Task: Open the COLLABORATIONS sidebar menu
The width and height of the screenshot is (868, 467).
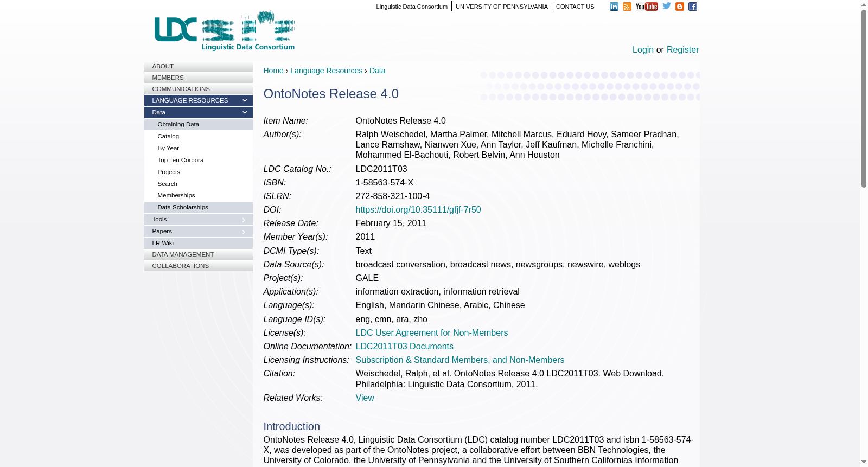Action: (199, 266)
